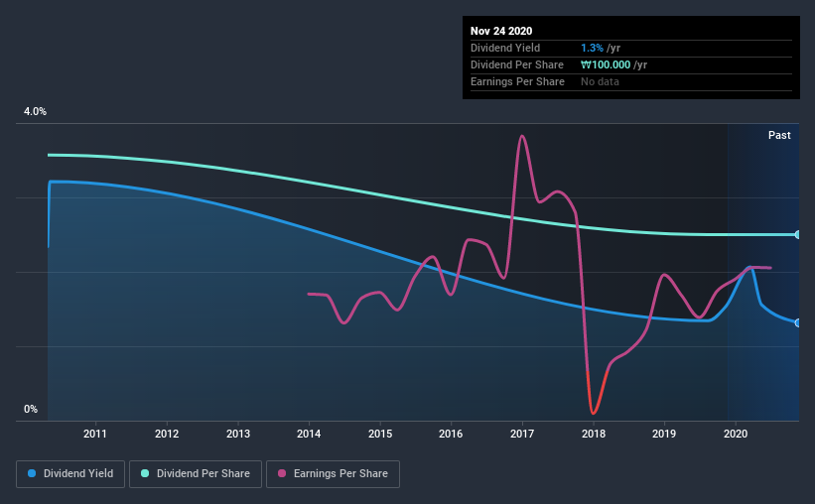Toggle the Dividend Per Share legend button

[196, 474]
